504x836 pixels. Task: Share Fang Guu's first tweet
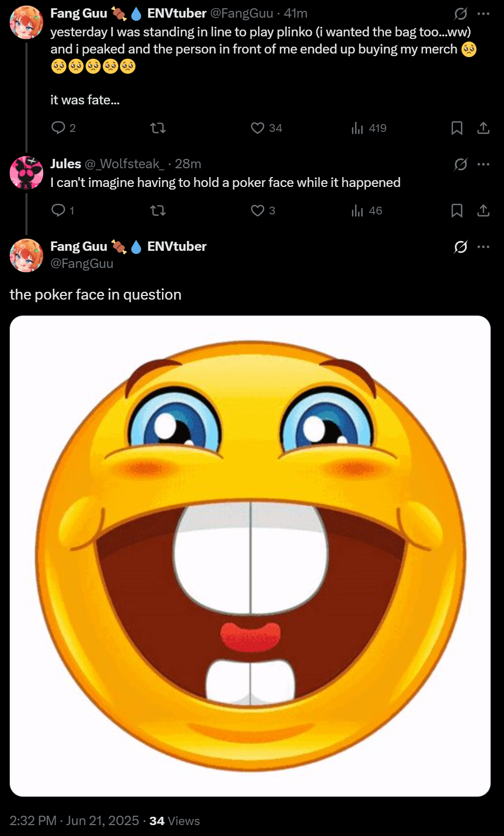pyautogui.click(x=483, y=128)
